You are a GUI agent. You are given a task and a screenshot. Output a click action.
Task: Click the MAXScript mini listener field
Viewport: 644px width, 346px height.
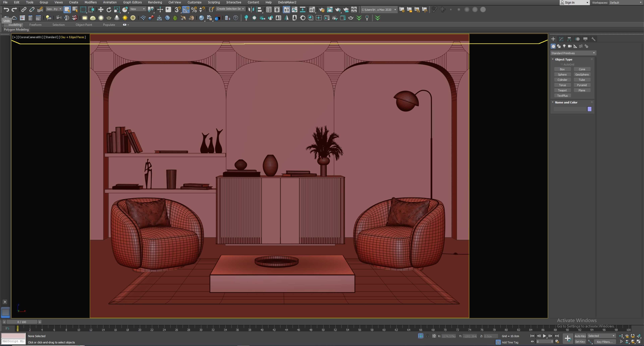tap(13, 341)
